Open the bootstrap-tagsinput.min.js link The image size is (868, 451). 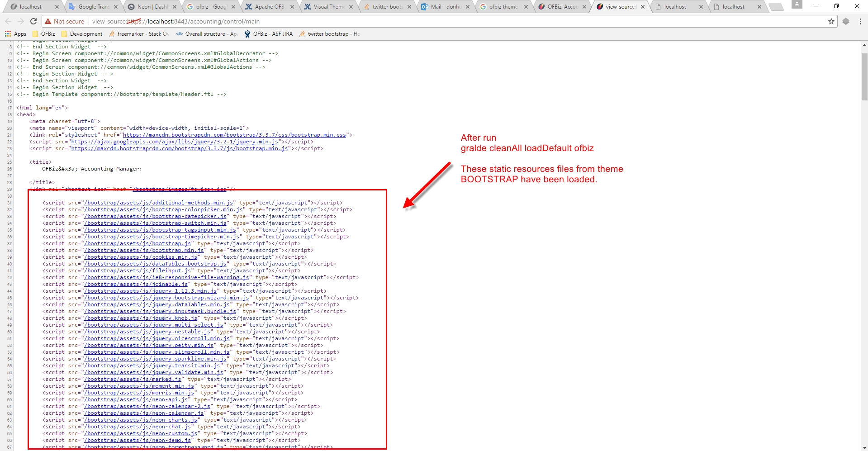click(x=160, y=230)
